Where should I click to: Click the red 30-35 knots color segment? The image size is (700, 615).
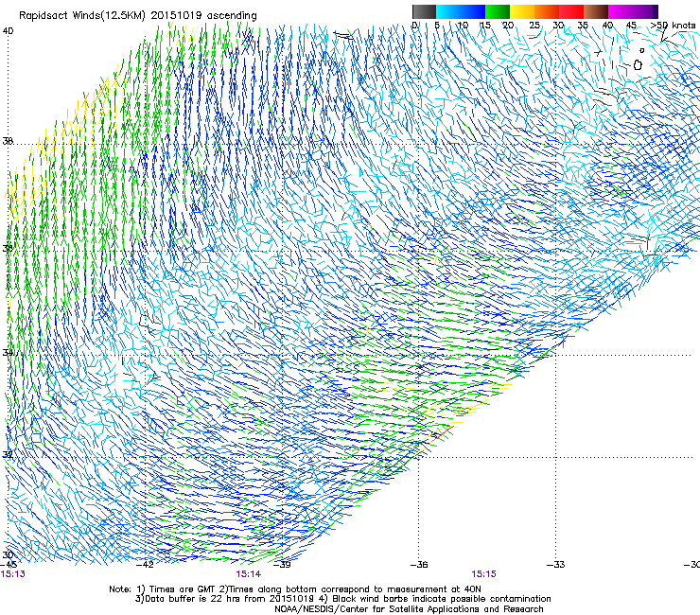pos(571,11)
